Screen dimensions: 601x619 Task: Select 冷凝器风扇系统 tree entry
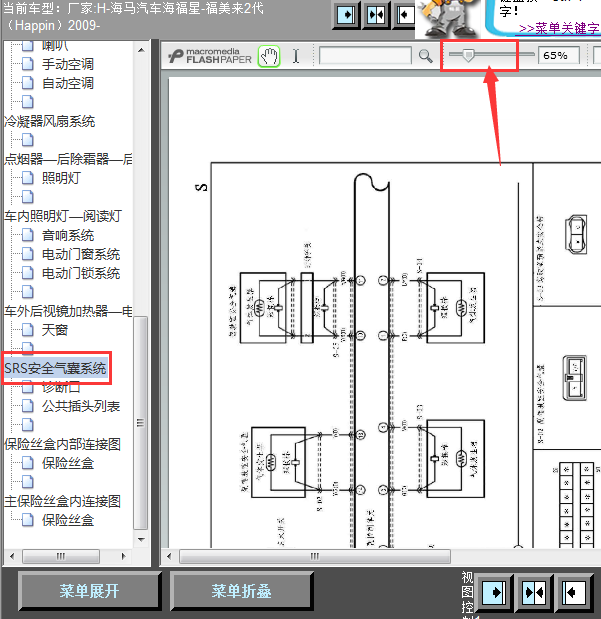tap(50, 121)
